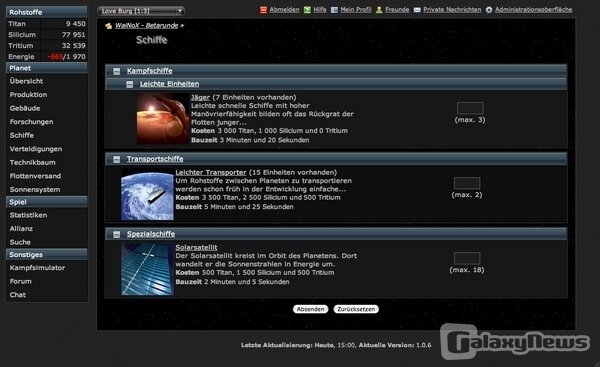
Task: Click the Transportschiffe heading link
Action: pyautogui.click(x=155, y=159)
